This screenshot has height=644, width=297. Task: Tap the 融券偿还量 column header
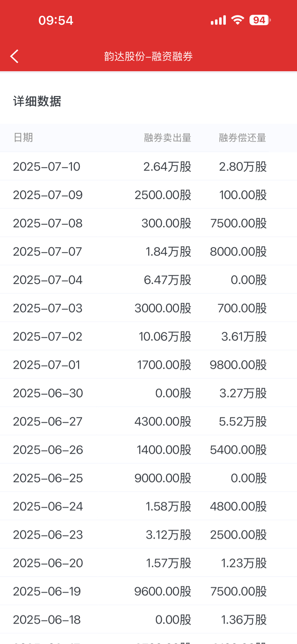click(x=242, y=138)
